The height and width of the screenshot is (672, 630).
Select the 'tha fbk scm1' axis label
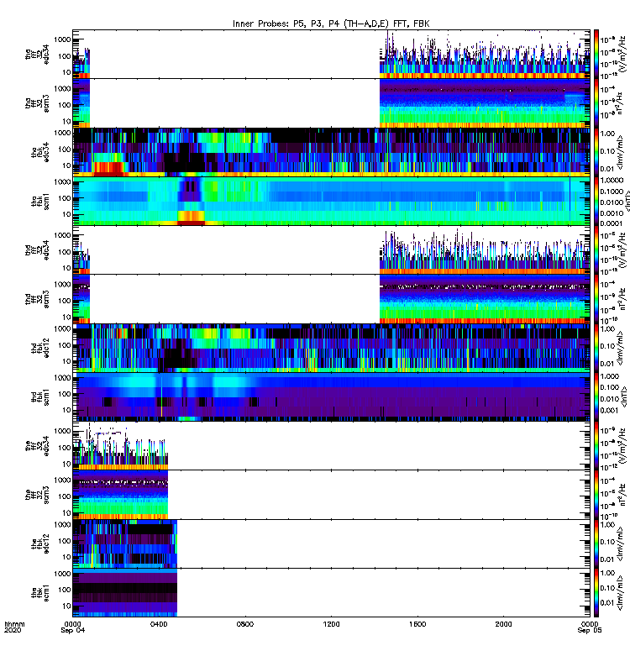tap(40, 202)
